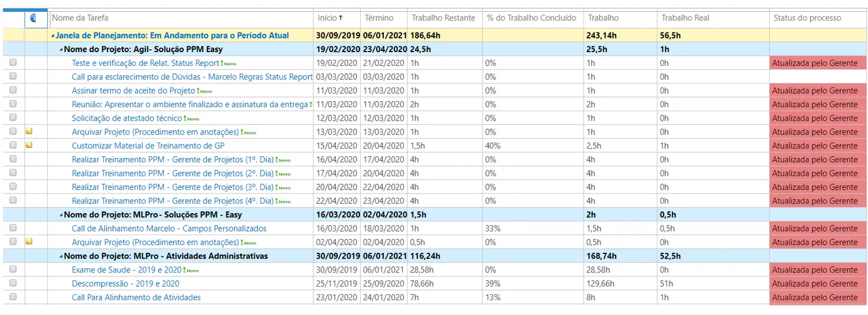The height and width of the screenshot is (315, 868).
Task: Click the 78,66h remaining work cell for Descompressão
Action: pos(445,284)
